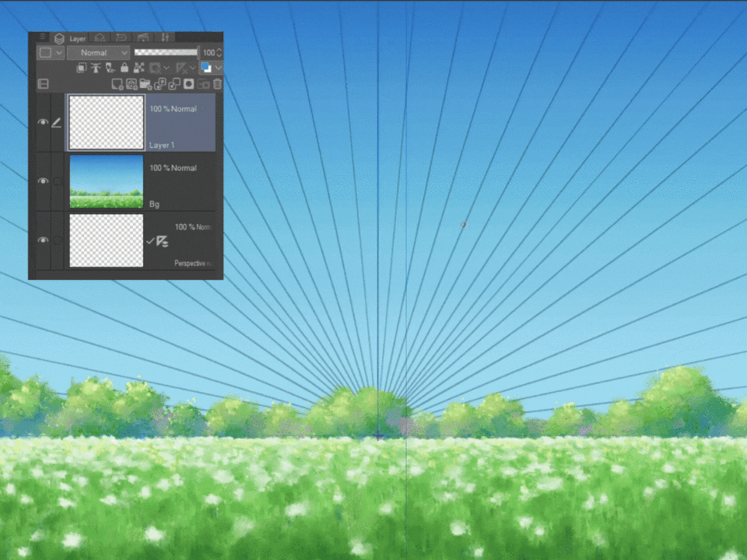
Task: Click Transfer to Lower Layer icon
Action: point(160,84)
